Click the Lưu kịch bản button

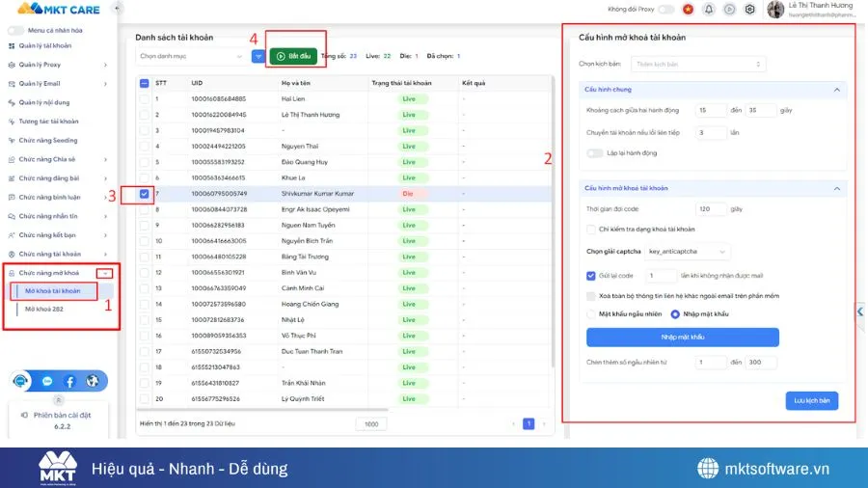click(x=811, y=400)
